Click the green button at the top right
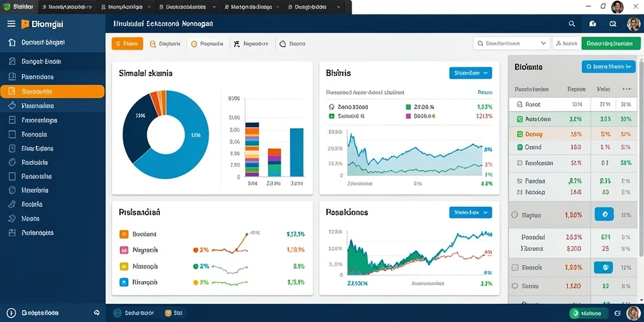The image size is (644, 322). [x=611, y=43]
